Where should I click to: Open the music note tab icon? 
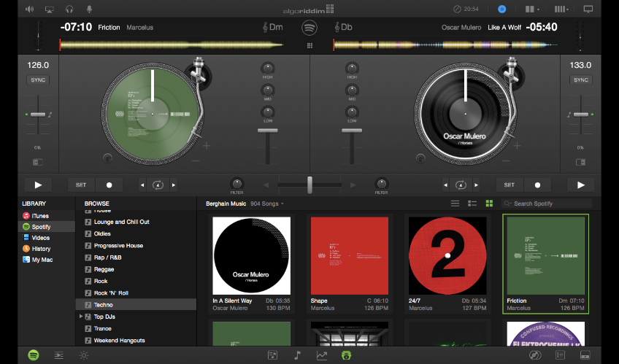point(297,355)
